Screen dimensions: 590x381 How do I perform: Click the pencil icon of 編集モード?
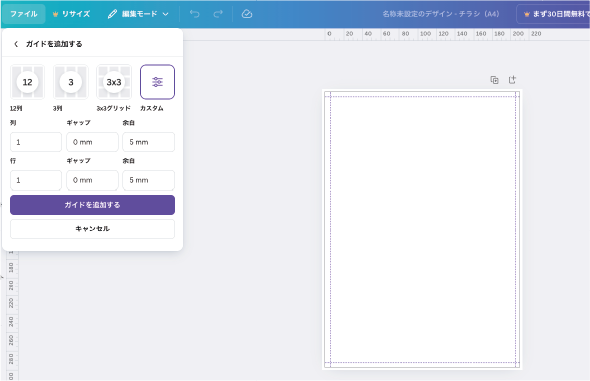(x=112, y=14)
